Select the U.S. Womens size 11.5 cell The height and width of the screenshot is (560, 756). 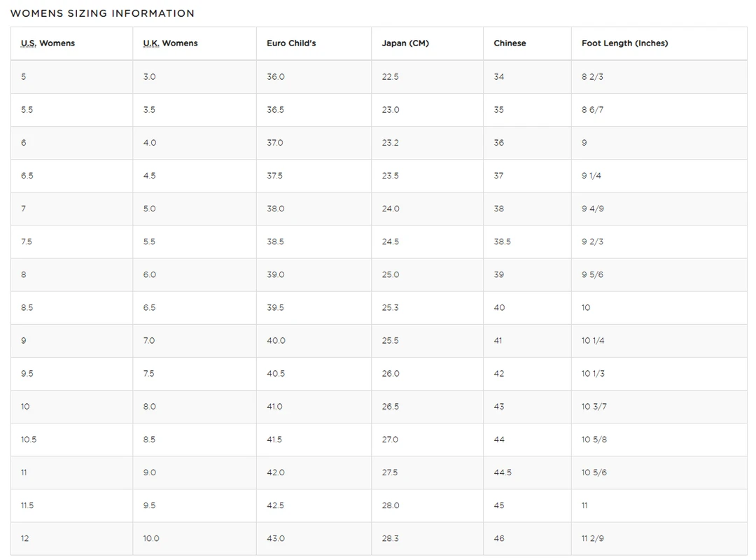[x=27, y=505]
